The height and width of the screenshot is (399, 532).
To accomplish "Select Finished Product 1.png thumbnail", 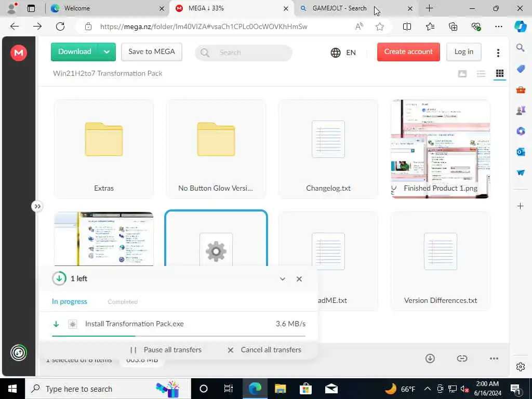I will pos(441,149).
